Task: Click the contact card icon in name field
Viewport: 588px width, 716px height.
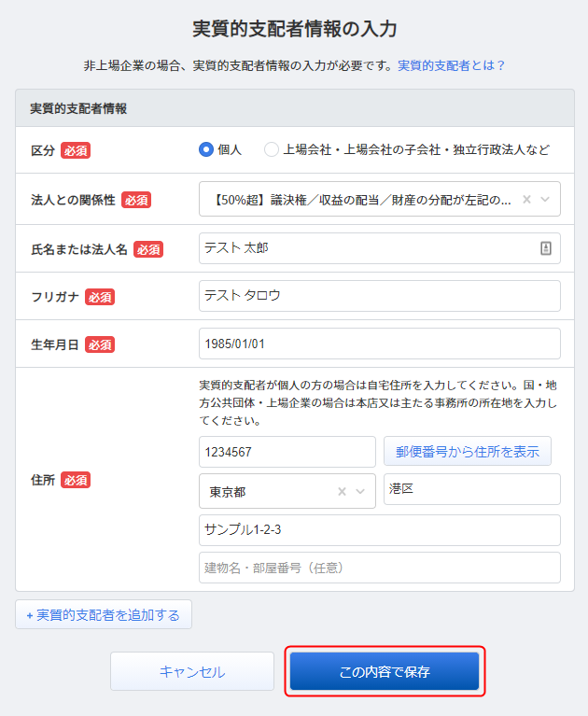Action: point(546,248)
